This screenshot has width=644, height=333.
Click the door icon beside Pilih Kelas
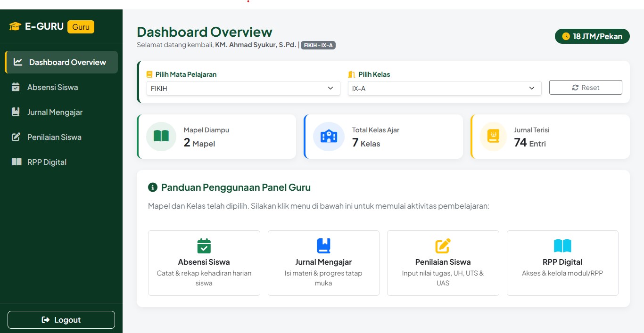point(351,74)
